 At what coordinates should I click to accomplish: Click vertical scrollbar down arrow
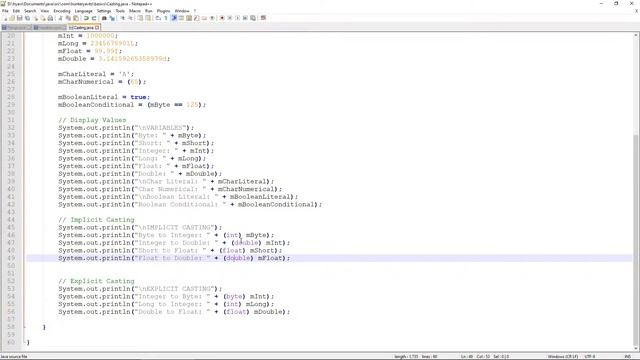(x=636, y=348)
